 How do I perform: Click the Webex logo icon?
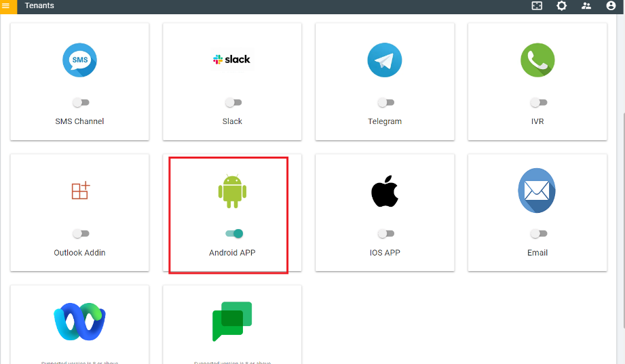tap(79, 321)
